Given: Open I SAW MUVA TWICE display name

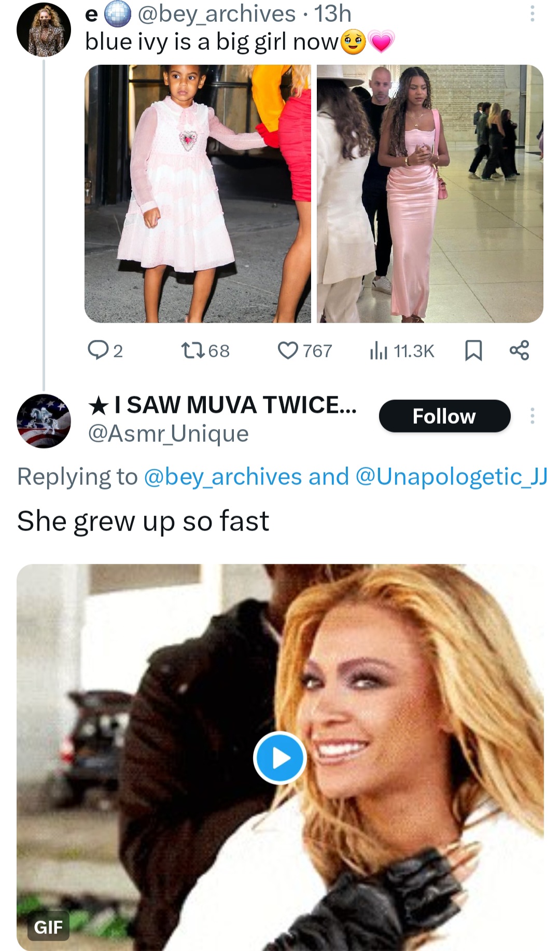Looking at the screenshot, I should pyautogui.click(x=223, y=405).
